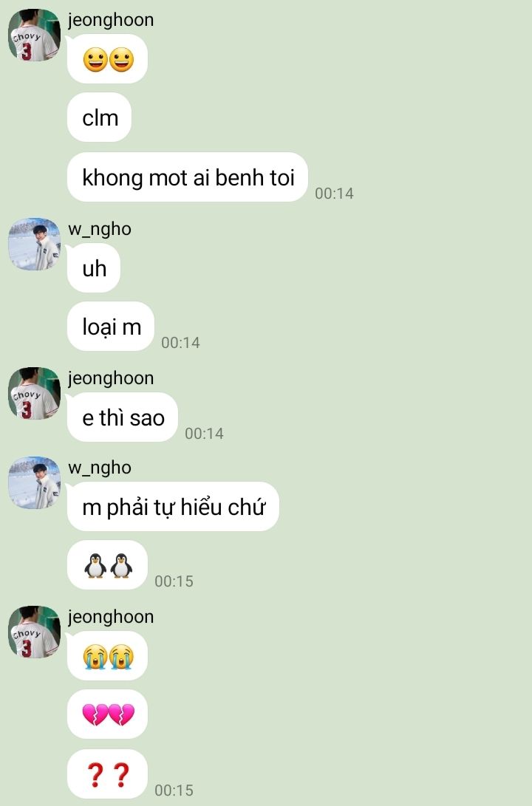This screenshot has width=532, height=806.
Task: Tap the crying faces emoji message
Action: click(x=107, y=657)
